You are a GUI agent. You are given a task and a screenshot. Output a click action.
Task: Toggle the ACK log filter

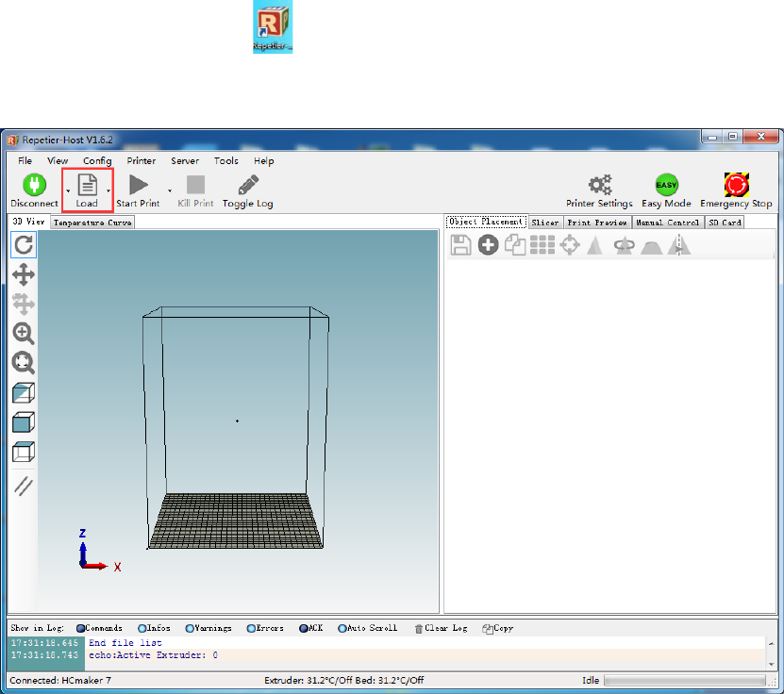[310, 628]
